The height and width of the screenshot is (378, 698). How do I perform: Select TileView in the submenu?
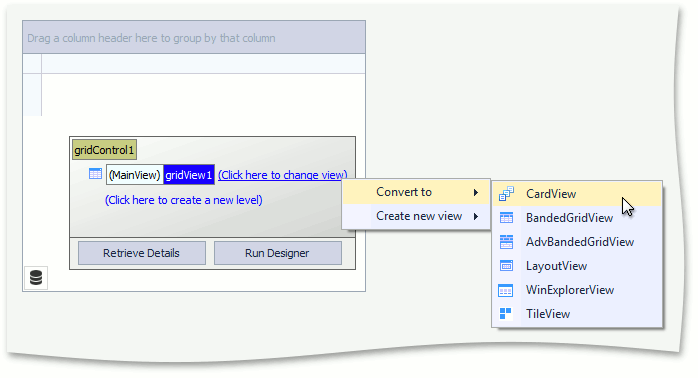coord(577,314)
